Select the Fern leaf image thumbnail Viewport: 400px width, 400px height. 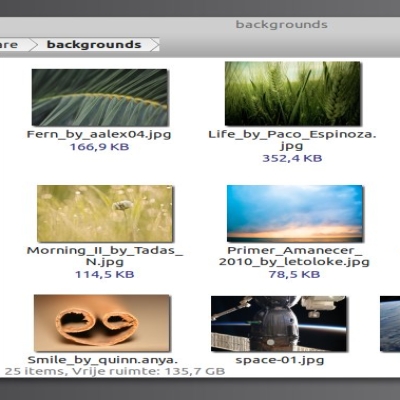coord(100,97)
